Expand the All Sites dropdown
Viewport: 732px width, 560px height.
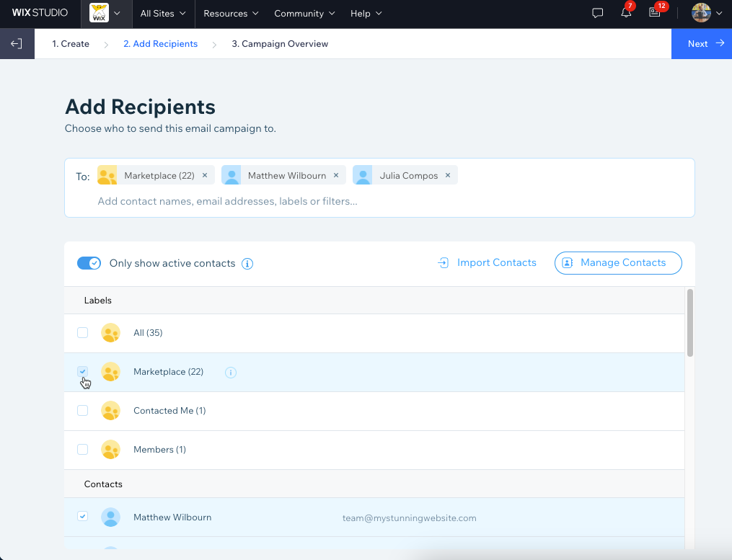[x=162, y=14]
